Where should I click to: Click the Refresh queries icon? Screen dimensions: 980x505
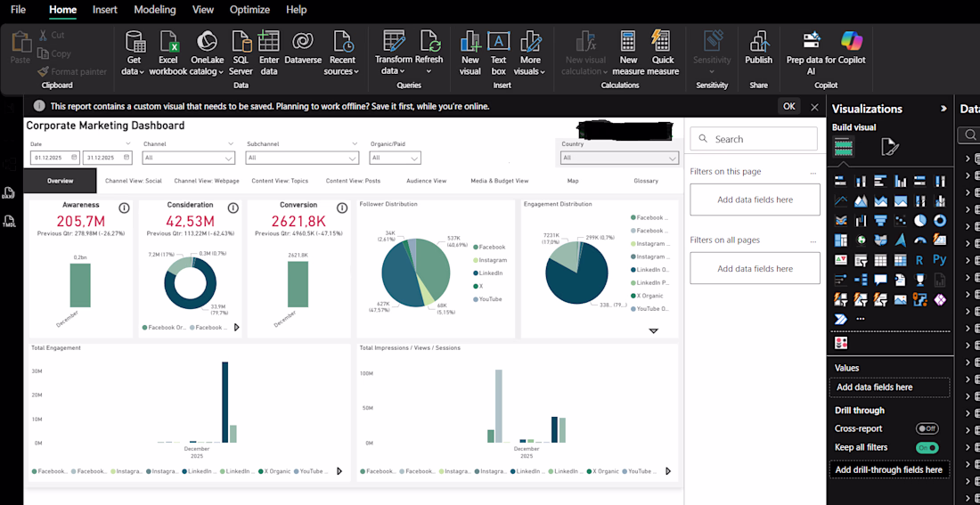pyautogui.click(x=429, y=42)
